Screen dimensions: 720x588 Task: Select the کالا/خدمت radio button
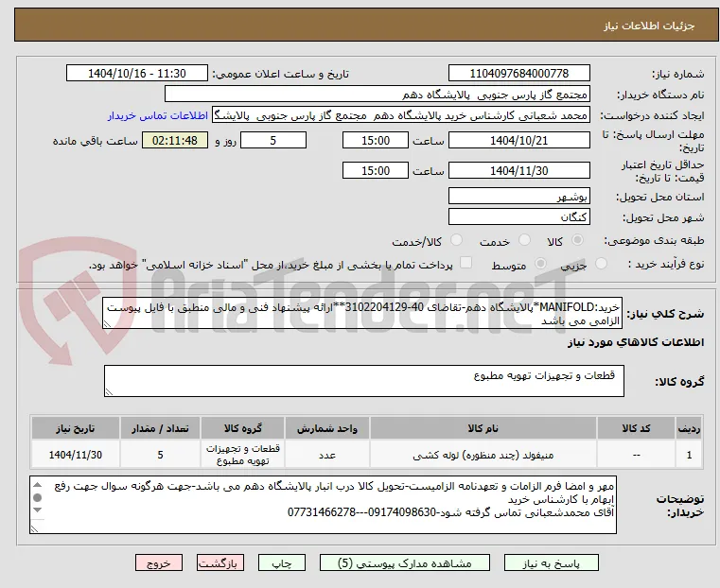(x=456, y=240)
